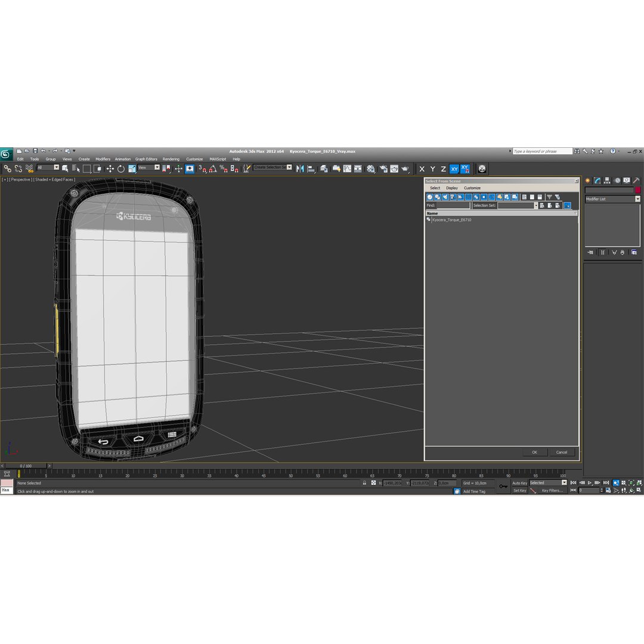Click the Mirror tool icon
Screen dimensions: 644x644
click(300, 169)
